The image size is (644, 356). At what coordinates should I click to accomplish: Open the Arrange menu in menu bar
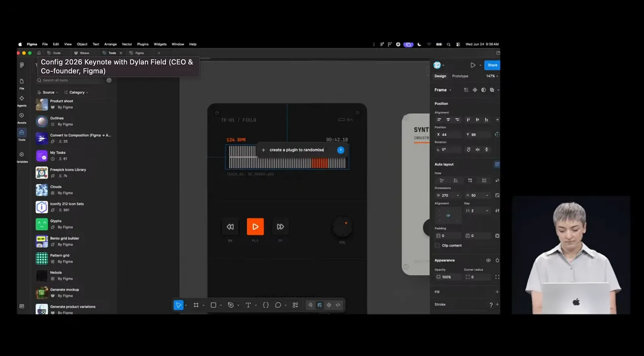(110, 44)
